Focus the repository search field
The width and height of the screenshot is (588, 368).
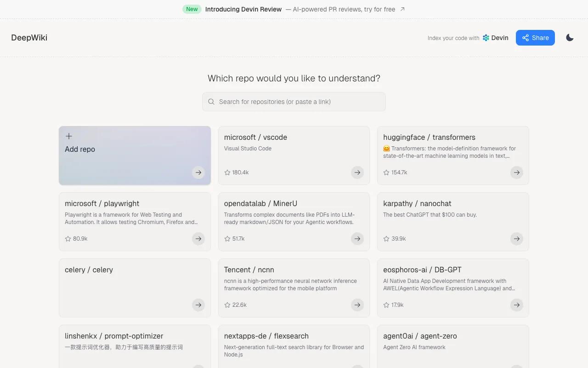click(294, 102)
